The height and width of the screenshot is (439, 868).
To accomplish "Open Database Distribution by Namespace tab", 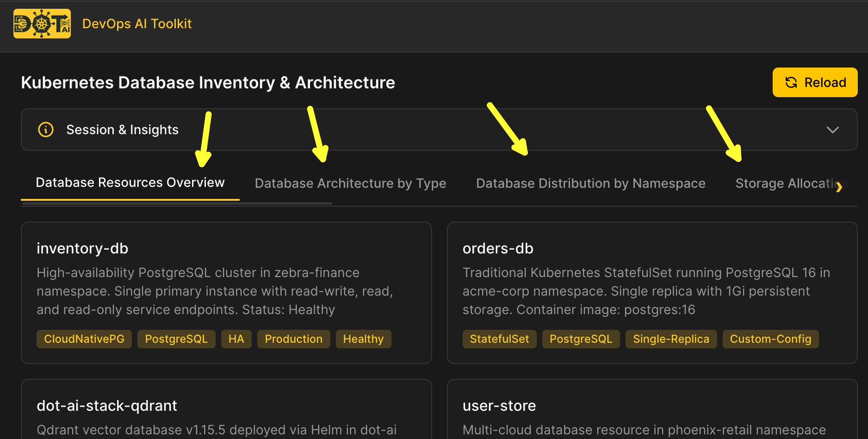I will coord(590,184).
